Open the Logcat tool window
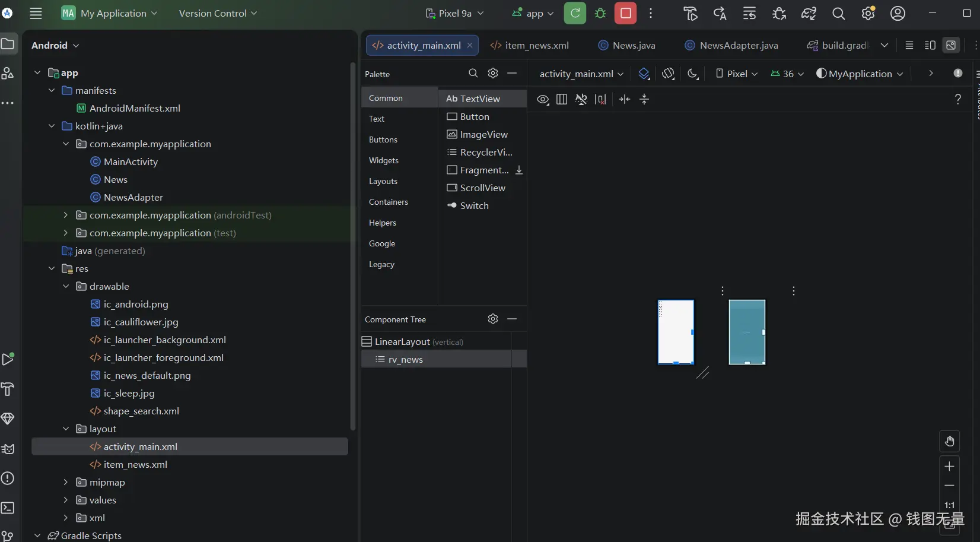Viewport: 980px width, 542px height. (8, 449)
